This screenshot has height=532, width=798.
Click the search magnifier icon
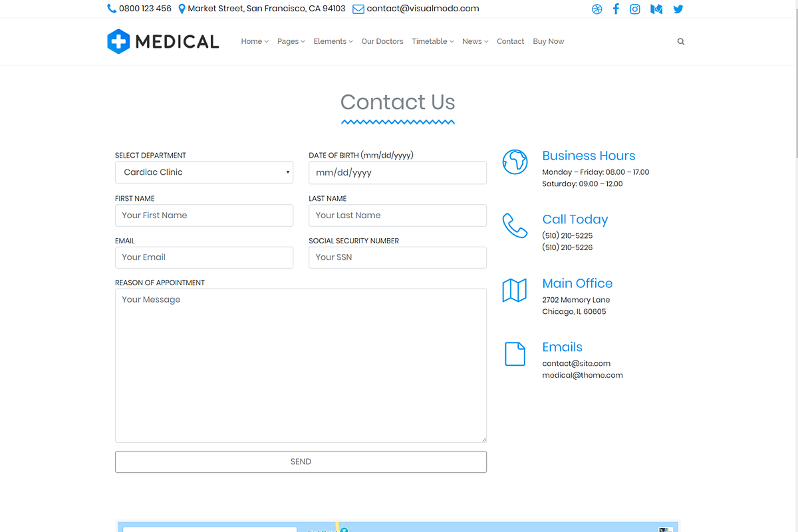coord(681,41)
